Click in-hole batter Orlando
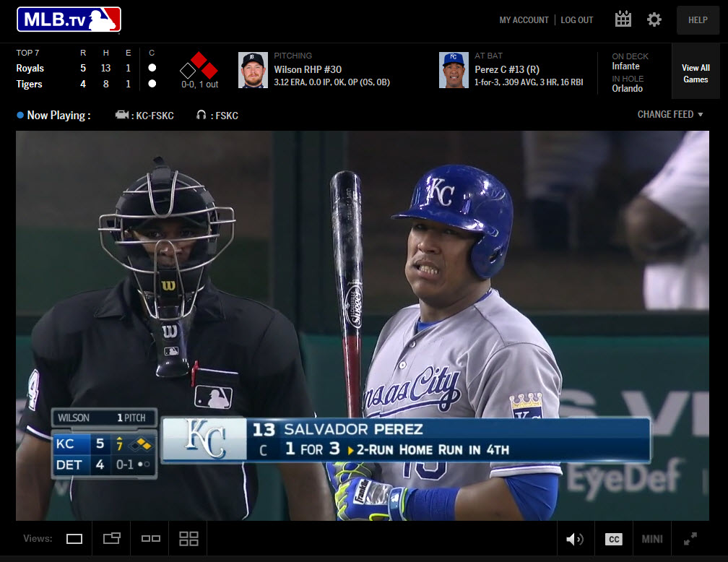This screenshot has height=562, width=728. pos(627,88)
